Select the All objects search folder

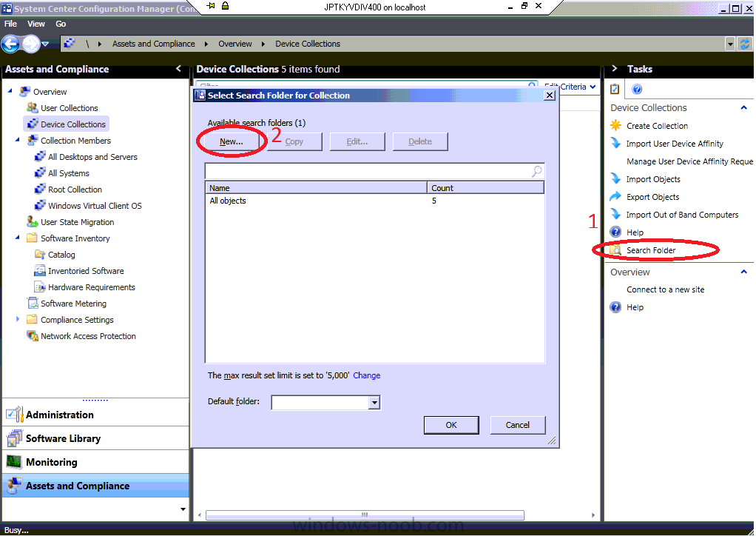374,201
